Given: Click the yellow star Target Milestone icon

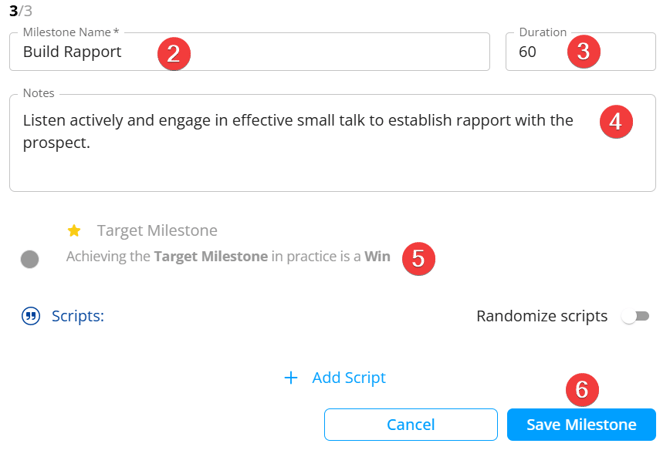Looking at the screenshot, I should coord(74,231).
